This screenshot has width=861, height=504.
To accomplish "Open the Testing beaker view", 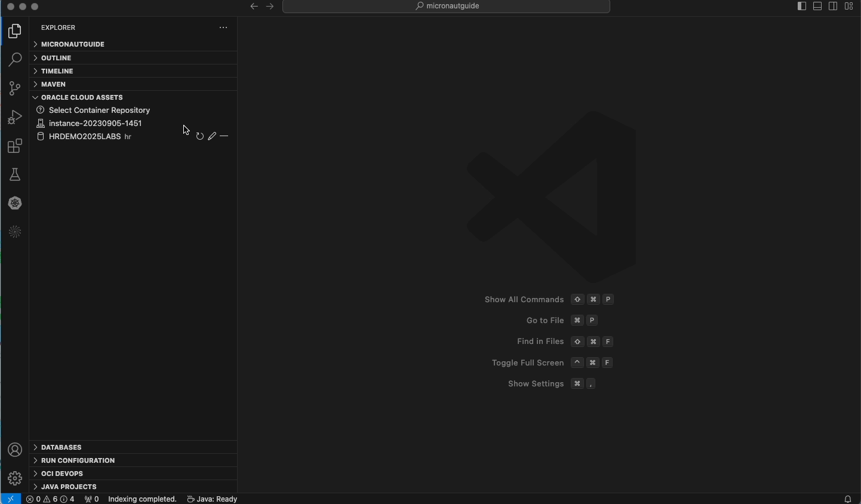I will [14, 174].
